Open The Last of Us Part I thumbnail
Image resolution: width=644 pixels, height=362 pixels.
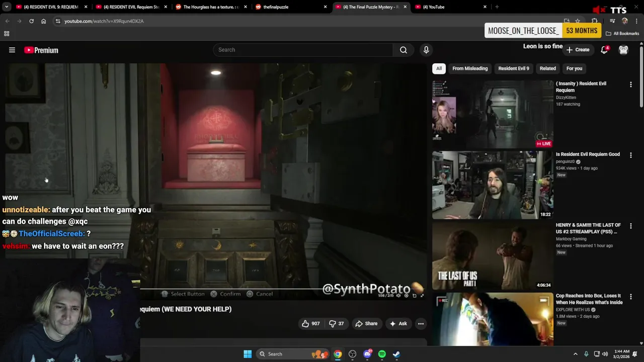click(493, 256)
